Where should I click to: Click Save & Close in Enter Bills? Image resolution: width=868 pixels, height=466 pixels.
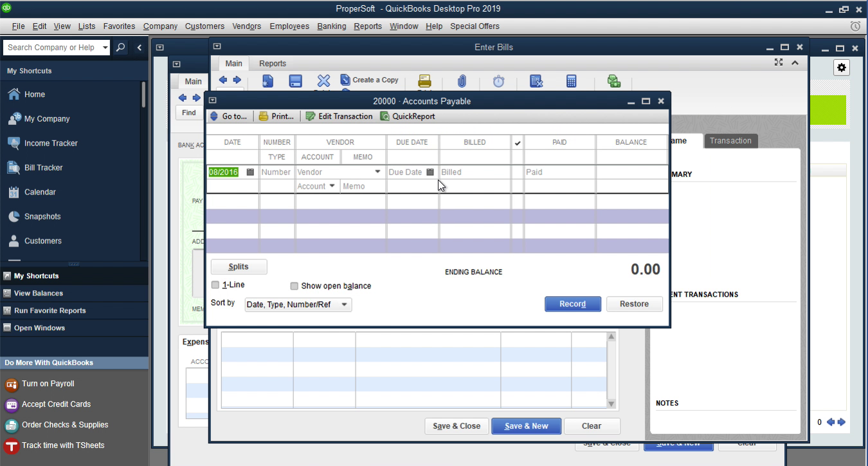[x=457, y=426]
